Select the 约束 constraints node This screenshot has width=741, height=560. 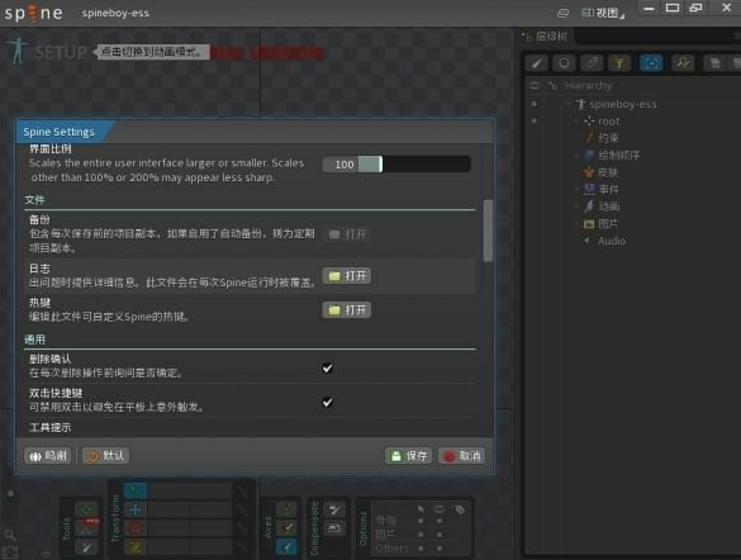[x=602, y=138]
